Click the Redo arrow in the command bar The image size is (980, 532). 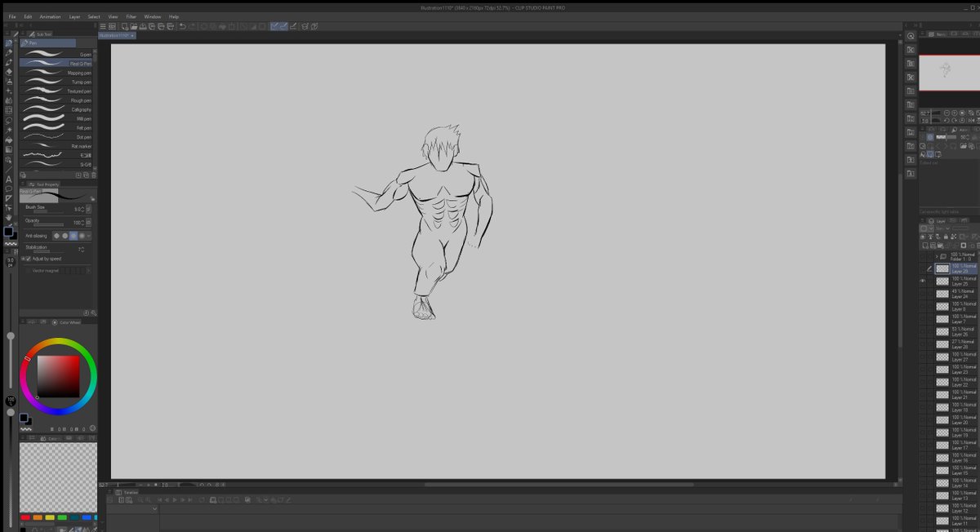point(191,27)
